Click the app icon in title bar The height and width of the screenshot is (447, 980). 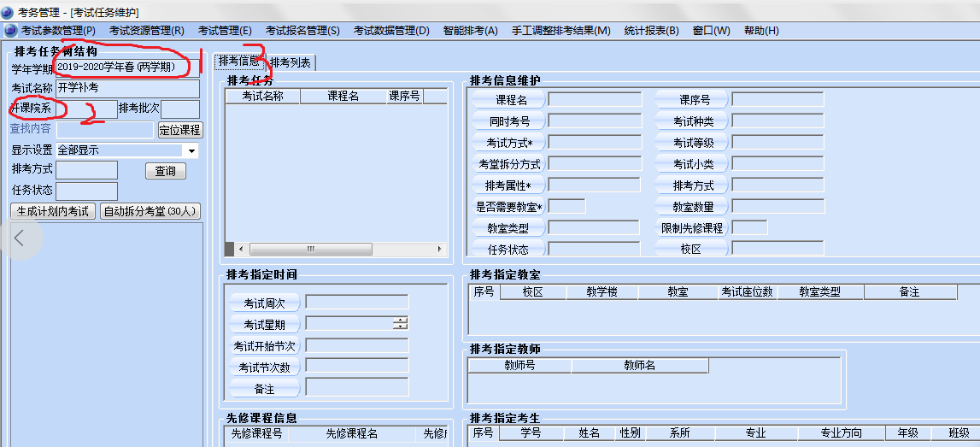pos(8,12)
